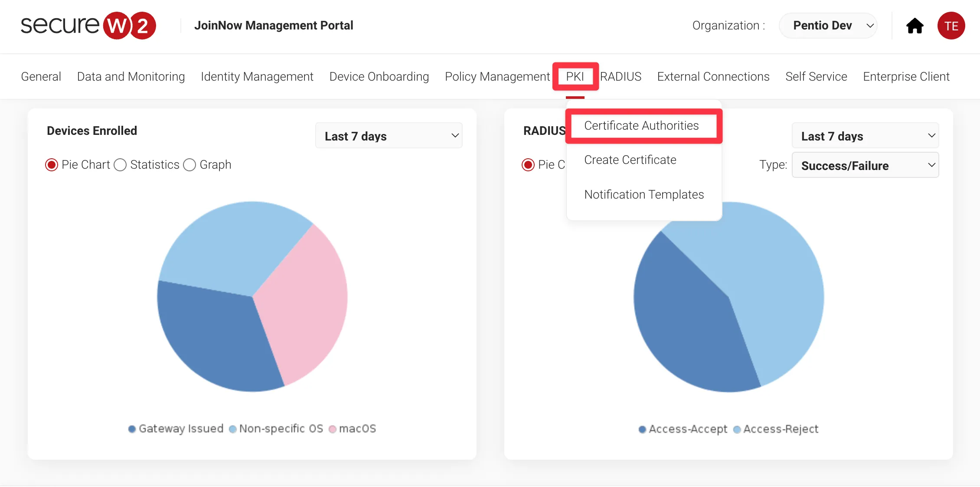980x487 pixels.
Task: Choose Certificate Authorities from PKI menu
Action: (641, 126)
